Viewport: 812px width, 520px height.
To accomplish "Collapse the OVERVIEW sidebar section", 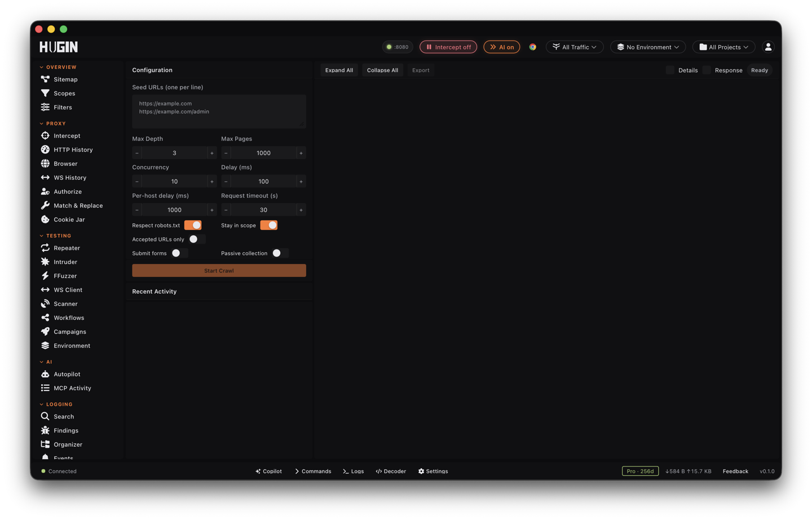I will click(58, 67).
